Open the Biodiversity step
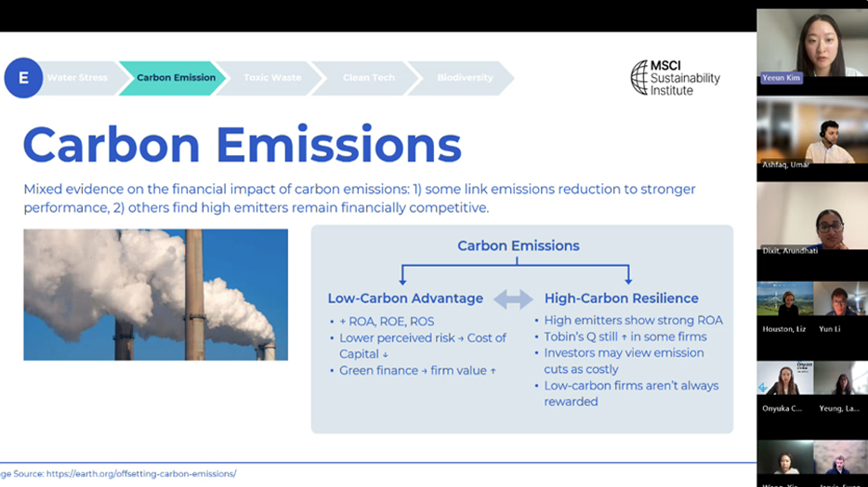This screenshot has width=868, height=487. pos(465,78)
